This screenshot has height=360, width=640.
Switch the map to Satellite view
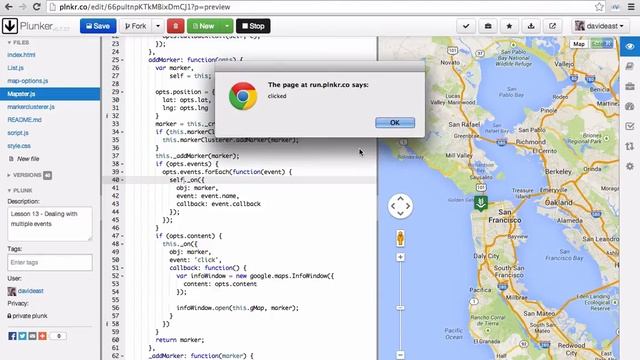point(602,44)
